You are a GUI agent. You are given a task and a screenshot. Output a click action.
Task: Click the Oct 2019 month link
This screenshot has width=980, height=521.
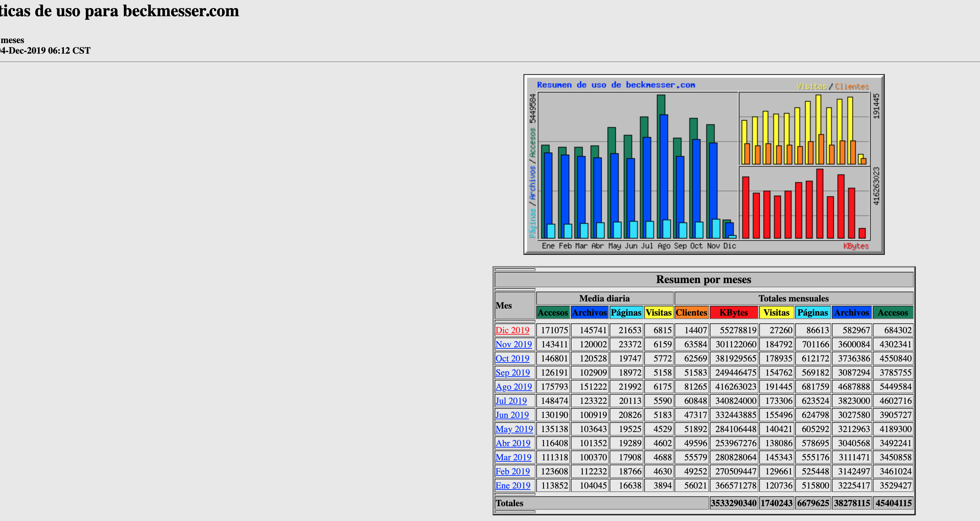point(512,359)
